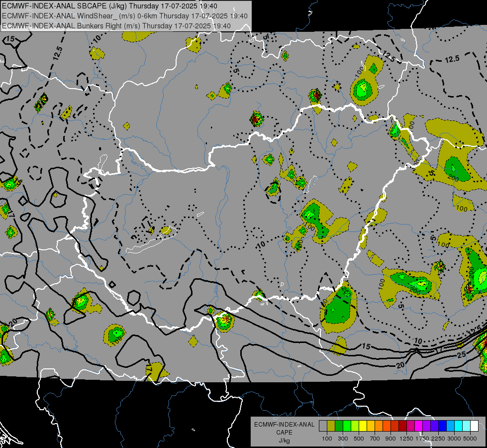Click the dark red legend swatch
Screen dimensions: 487x448
[x=402, y=426]
